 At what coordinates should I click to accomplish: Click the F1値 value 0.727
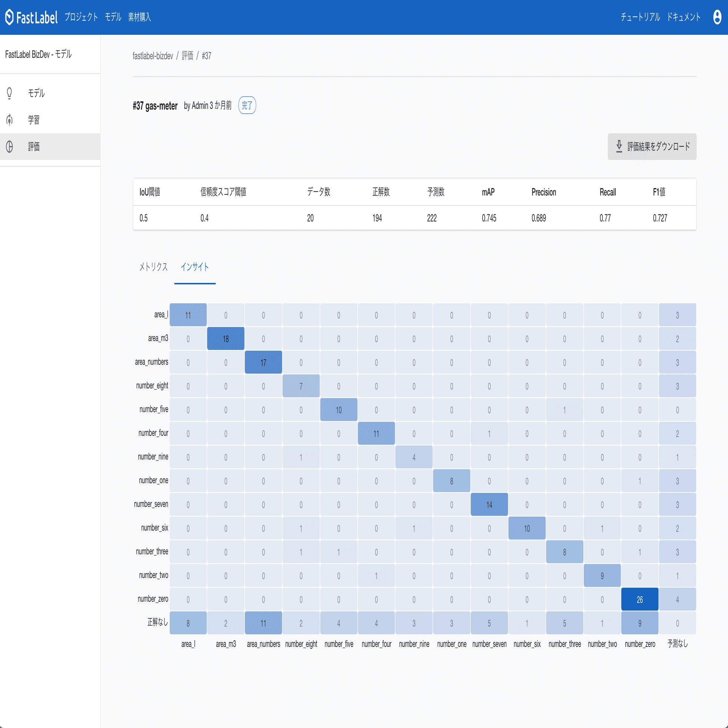click(660, 218)
